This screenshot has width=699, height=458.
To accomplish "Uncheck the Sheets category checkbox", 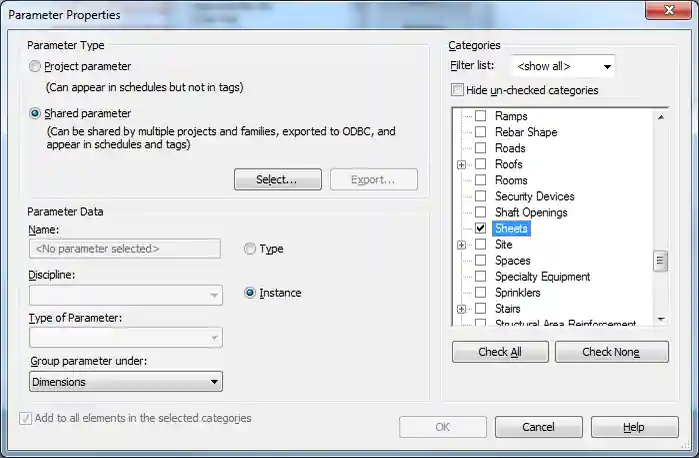I will pos(481,228).
